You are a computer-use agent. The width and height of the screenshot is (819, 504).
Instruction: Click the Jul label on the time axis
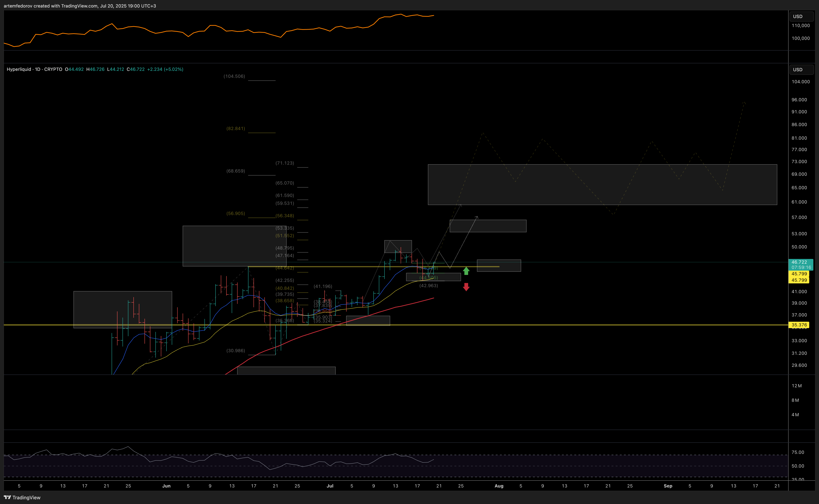click(x=330, y=486)
